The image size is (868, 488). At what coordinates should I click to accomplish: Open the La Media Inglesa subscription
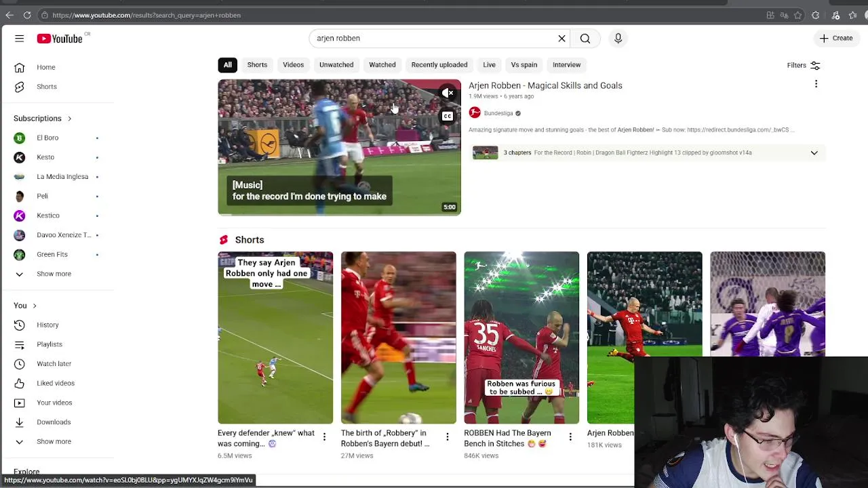[x=57, y=176]
